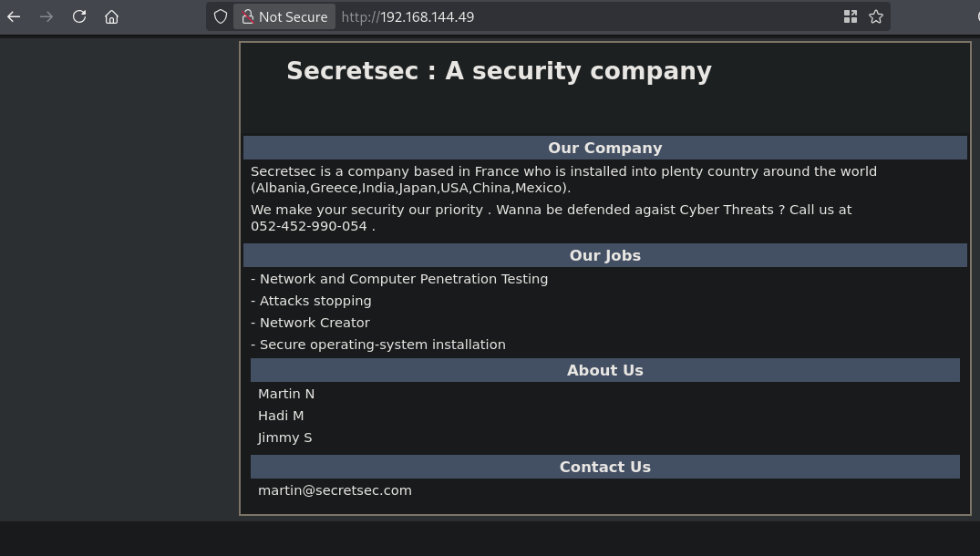
Task: Click the Secretsec page title heading
Action: pos(499,71)
